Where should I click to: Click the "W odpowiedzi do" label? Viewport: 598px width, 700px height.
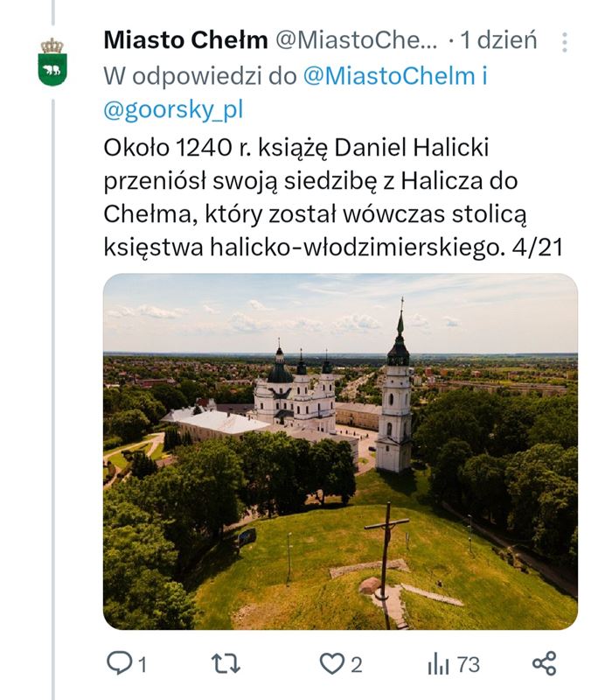point(201,76)
